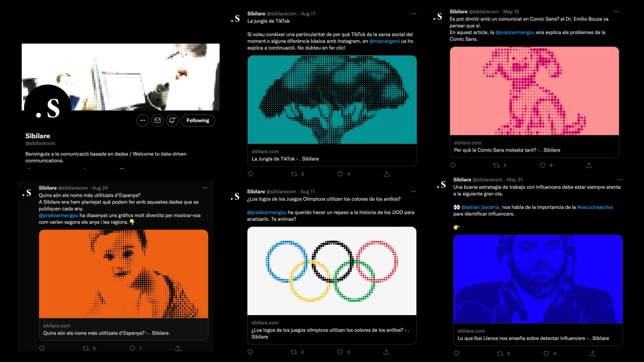644x362 pixels.
Task: Open the orange child portrait image
Action: [x=123, y=274]
